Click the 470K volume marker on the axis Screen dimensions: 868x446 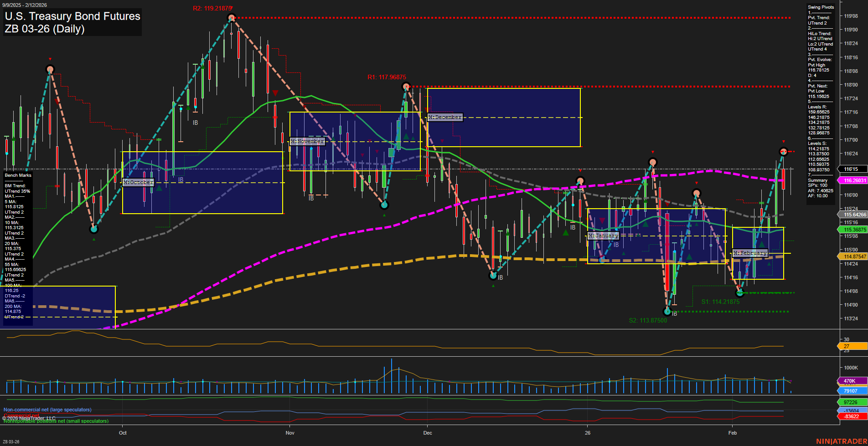point(849,380)
